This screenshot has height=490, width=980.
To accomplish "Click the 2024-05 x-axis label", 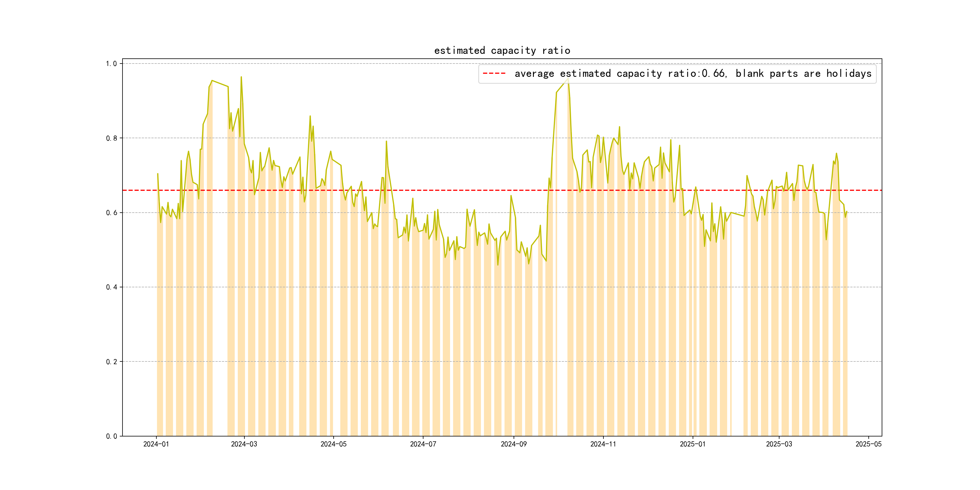I will point(333,444).
